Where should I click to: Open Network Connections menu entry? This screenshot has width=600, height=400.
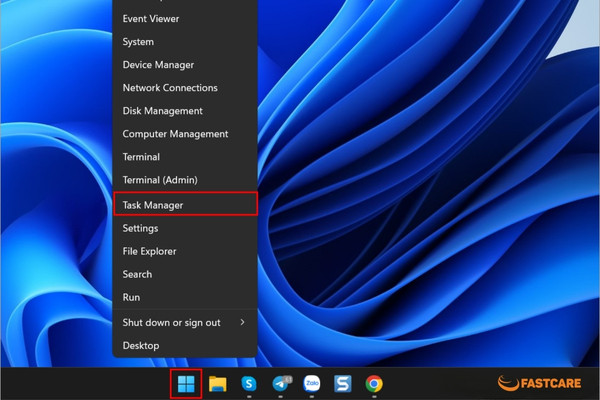click(x=185, y=88)
